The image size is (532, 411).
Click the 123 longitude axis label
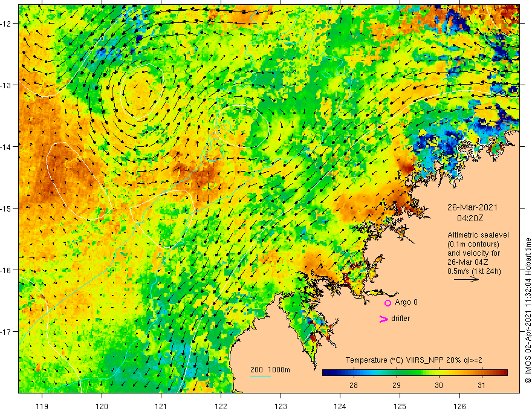point(281,406)
